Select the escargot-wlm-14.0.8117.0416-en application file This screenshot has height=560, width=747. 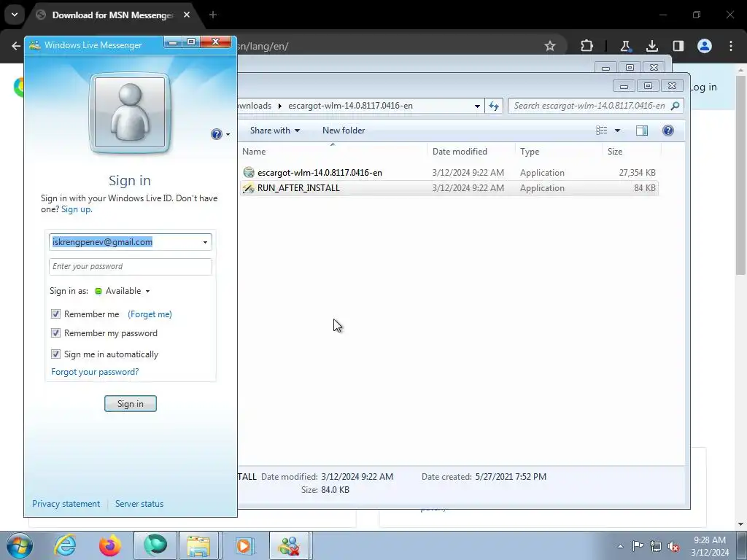449,173
